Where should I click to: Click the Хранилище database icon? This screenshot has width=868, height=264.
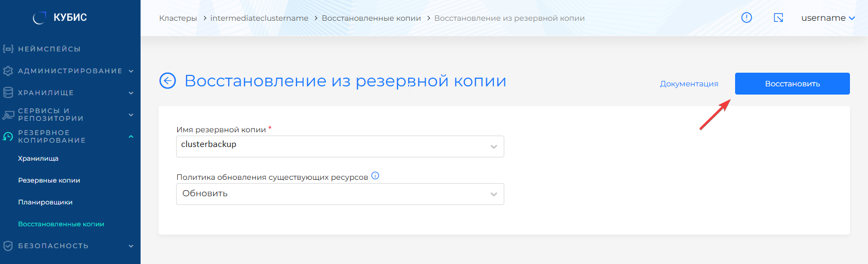tap(8, 93)
